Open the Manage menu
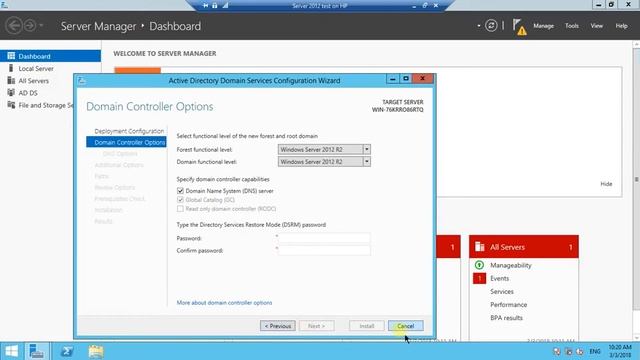 [x=543, y=26]
